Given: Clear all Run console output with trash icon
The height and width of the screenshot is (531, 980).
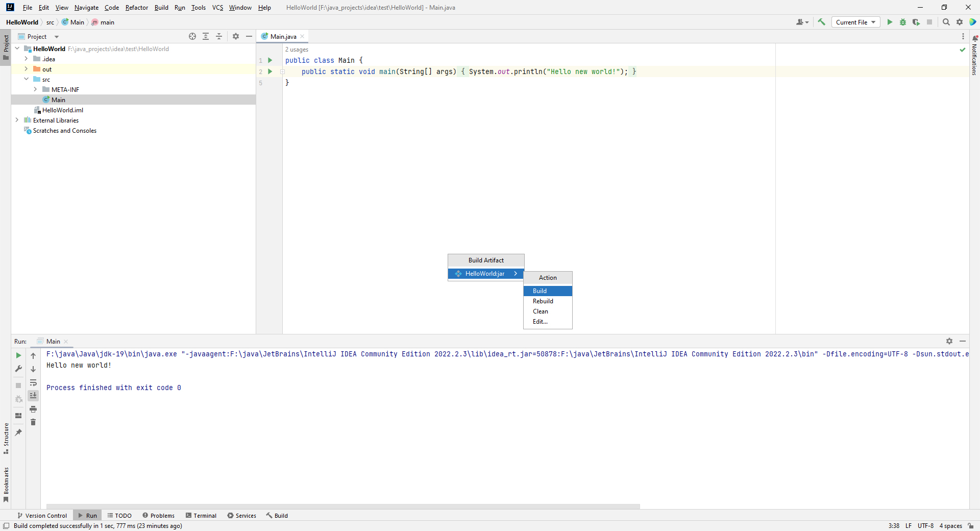Looking at the screenshot, I should [x=33, y=422].
